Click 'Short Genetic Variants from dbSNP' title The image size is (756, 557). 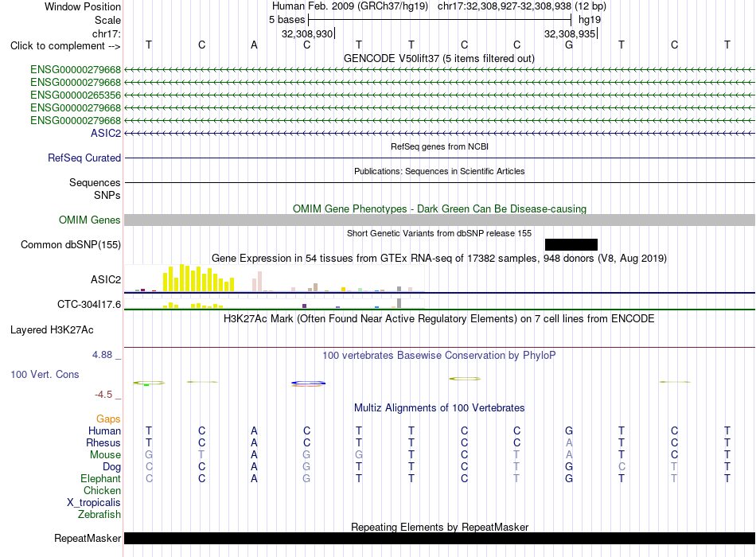[x=439, y=233]
